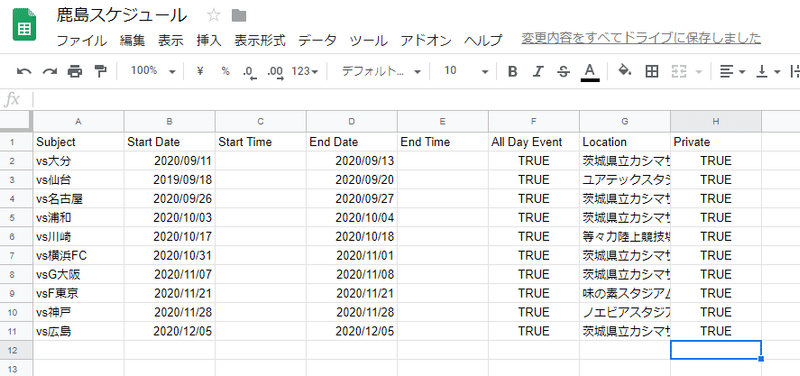Select the 2020/11/01 end date cell
The width and height of the screenshot is (800, 376).
[x=352, y=256]
